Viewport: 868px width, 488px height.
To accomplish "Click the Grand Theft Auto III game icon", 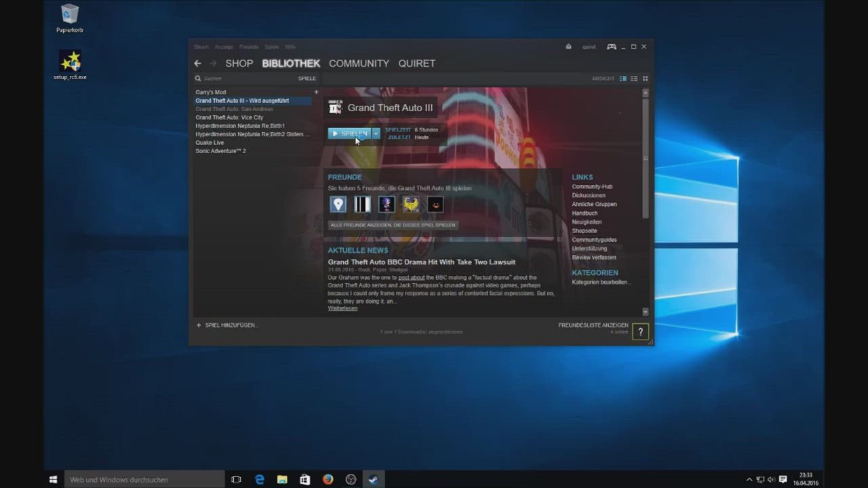I will pos(335,108).
